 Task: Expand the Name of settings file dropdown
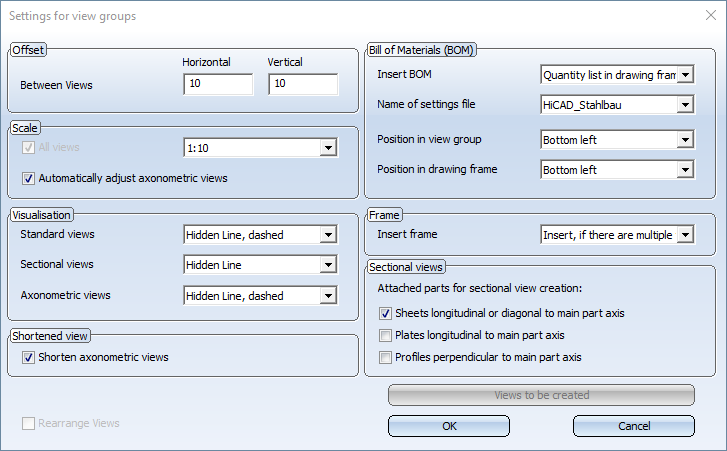617,105
